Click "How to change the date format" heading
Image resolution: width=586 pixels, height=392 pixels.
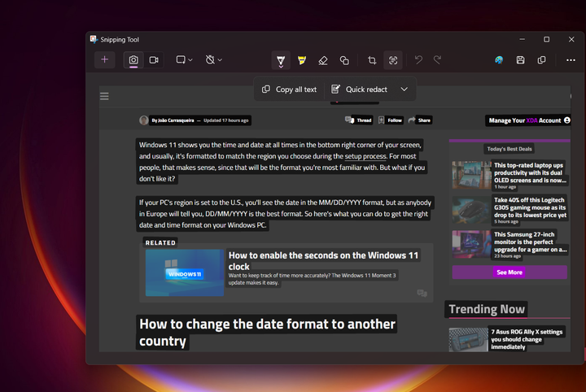[x=267, y=333]
